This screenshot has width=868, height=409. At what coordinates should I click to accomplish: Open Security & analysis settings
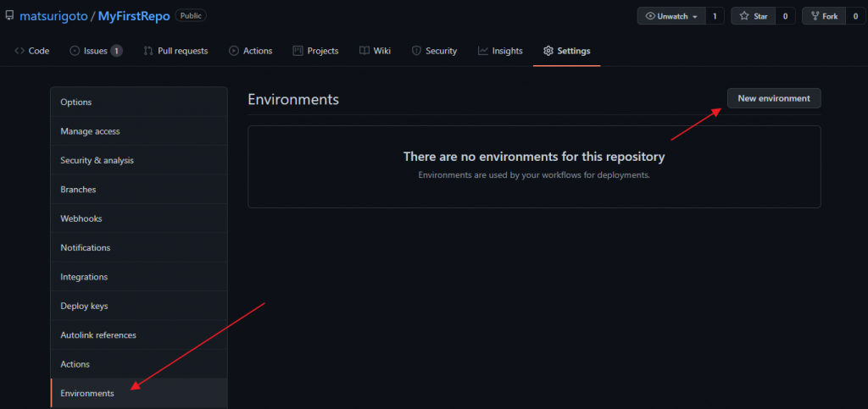pyautogui.click(x=139, y=160)
